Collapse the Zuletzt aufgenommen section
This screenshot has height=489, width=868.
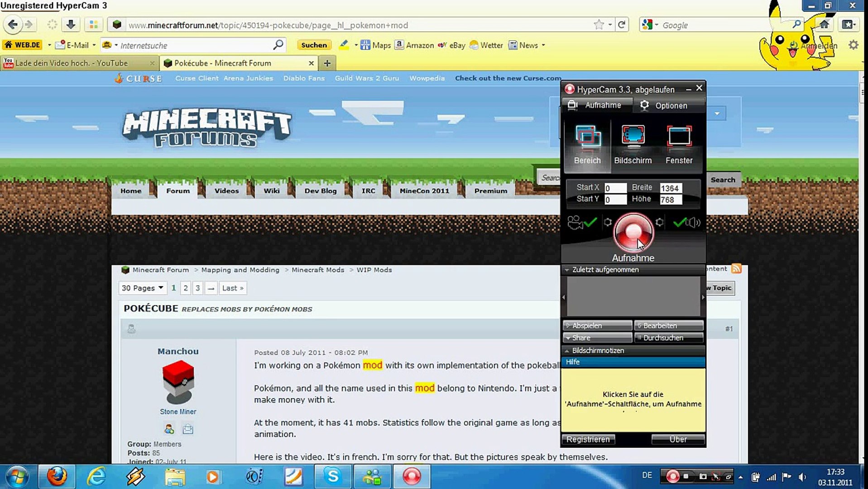(x=633, y=269)
